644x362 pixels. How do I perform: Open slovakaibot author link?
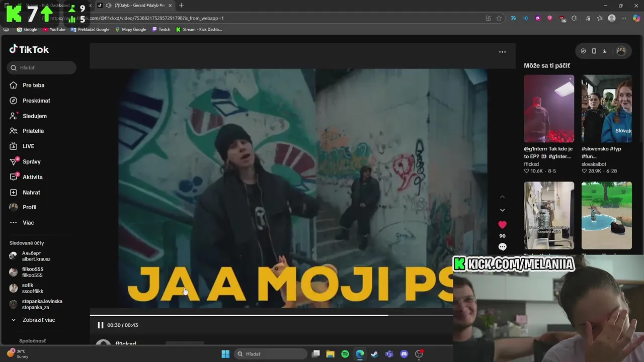[594, 164]
